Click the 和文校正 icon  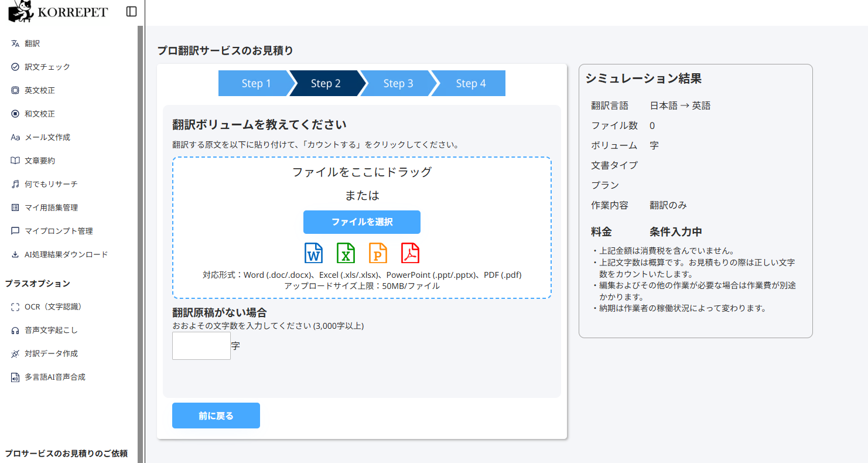coord(15,114)
